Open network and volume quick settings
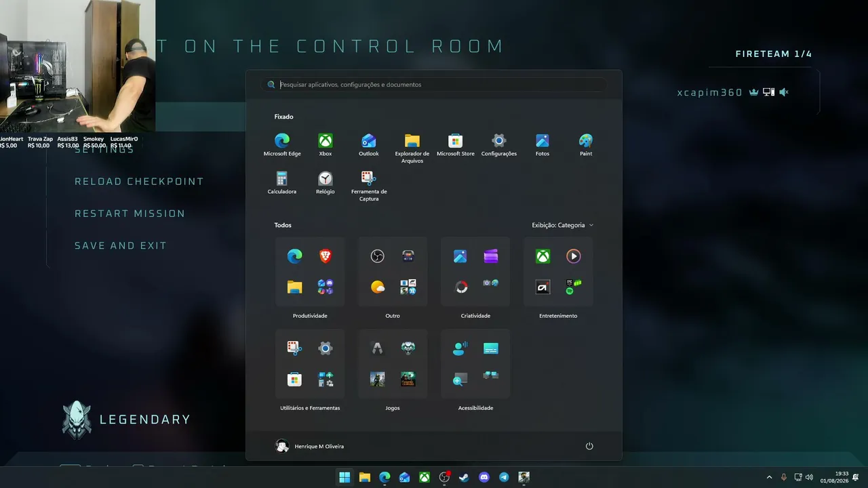868x488 pixels. (803, 477)
